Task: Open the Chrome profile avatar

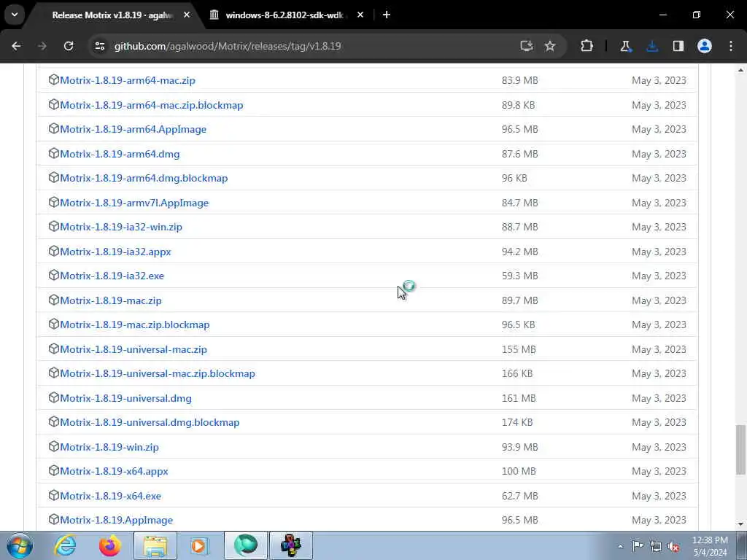Action: click(x=705, y=46)
